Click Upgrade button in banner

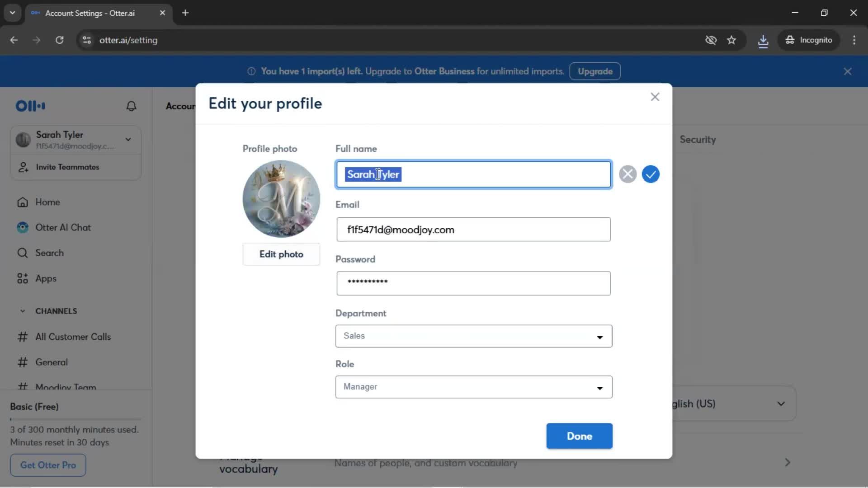(595, 71)
